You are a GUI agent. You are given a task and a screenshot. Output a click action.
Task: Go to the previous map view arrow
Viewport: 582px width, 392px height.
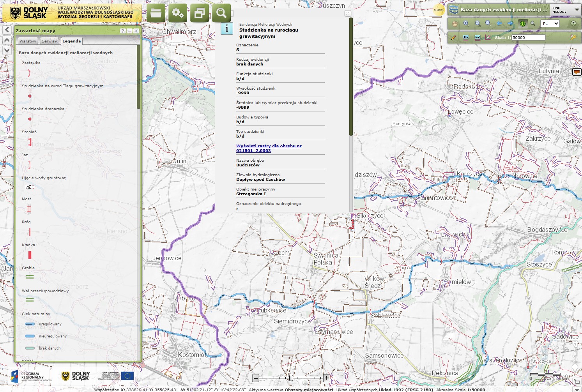499,23
